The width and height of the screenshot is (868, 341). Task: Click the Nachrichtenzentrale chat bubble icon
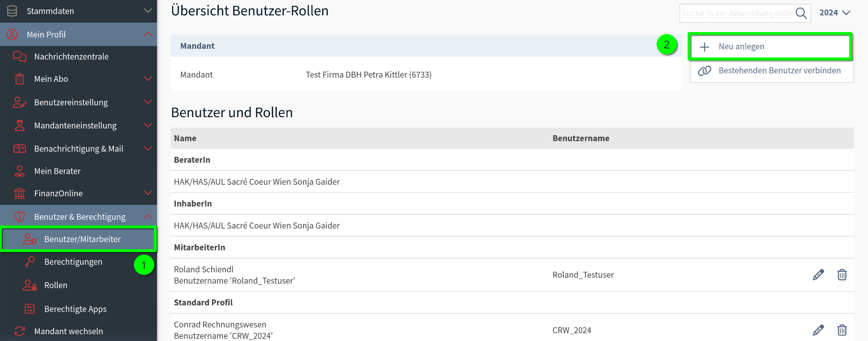[19, 57]
